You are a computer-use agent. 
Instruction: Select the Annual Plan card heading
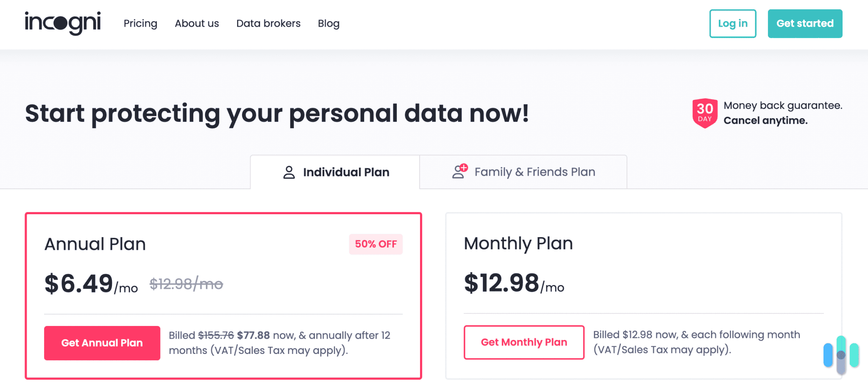(95, 244)
